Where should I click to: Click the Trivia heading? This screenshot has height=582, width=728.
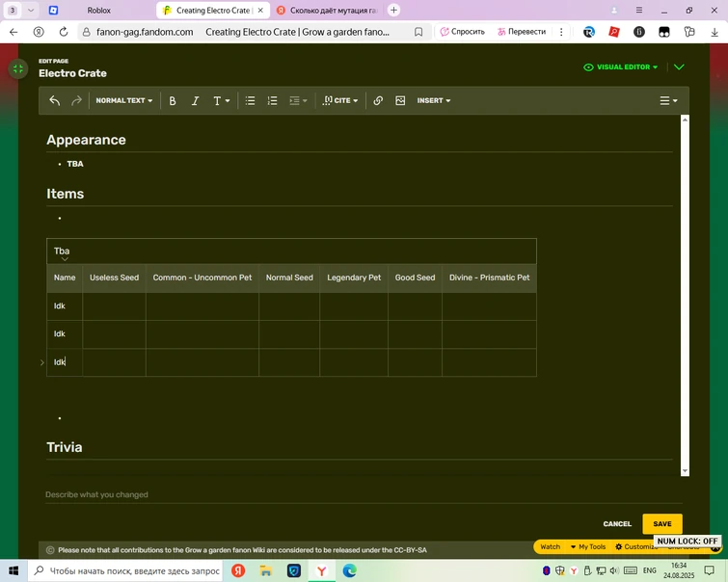pos(65,447)
